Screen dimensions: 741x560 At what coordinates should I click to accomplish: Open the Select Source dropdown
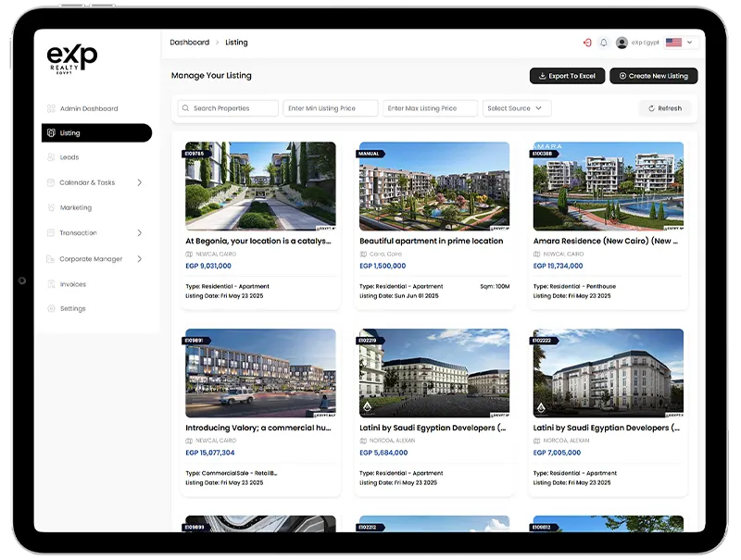(517, 108)
